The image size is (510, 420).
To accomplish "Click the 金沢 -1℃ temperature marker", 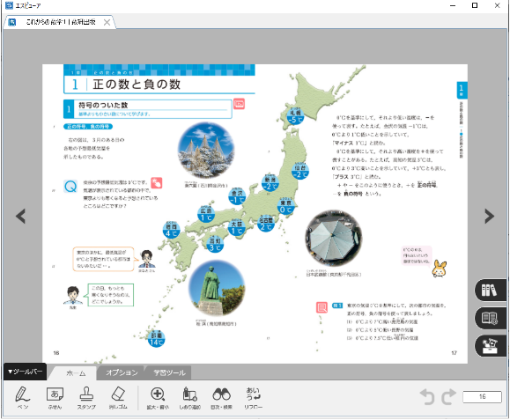I will (x=237, y=196).
